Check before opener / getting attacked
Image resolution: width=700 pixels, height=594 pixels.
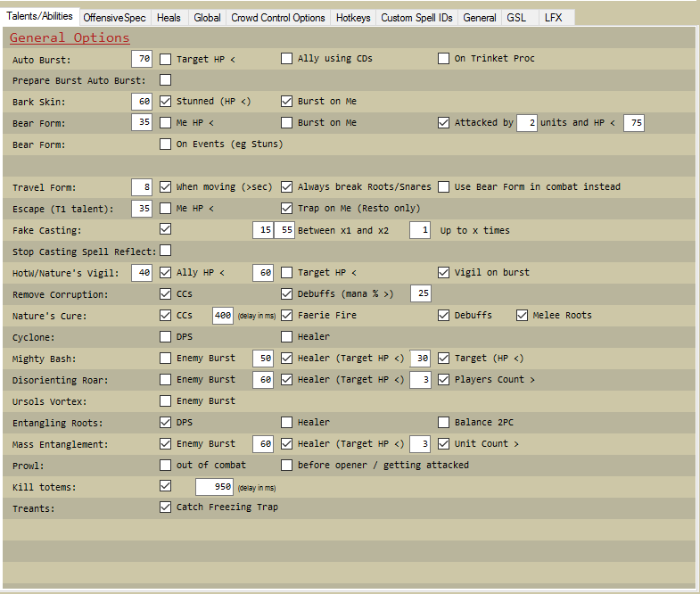pyautogui.click(x=286, y=465)
